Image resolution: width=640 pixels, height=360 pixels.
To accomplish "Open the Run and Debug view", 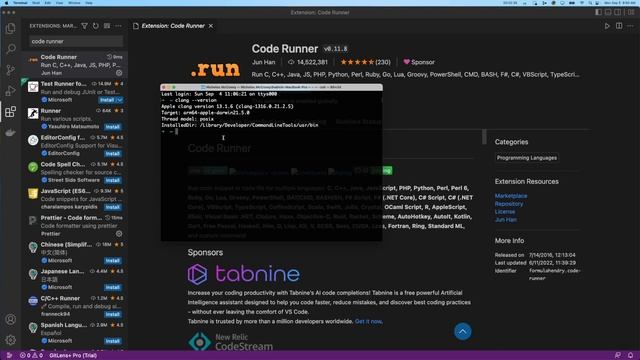I will click(11, 91).
